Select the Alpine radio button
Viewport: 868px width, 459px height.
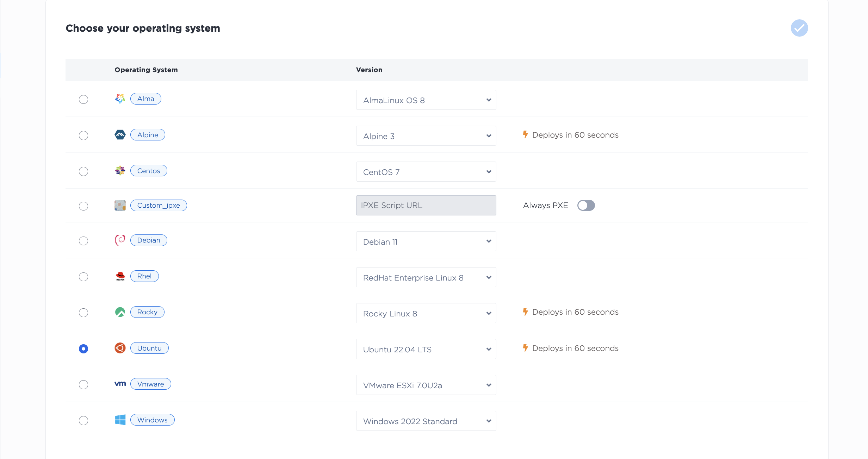coord(83,136)
